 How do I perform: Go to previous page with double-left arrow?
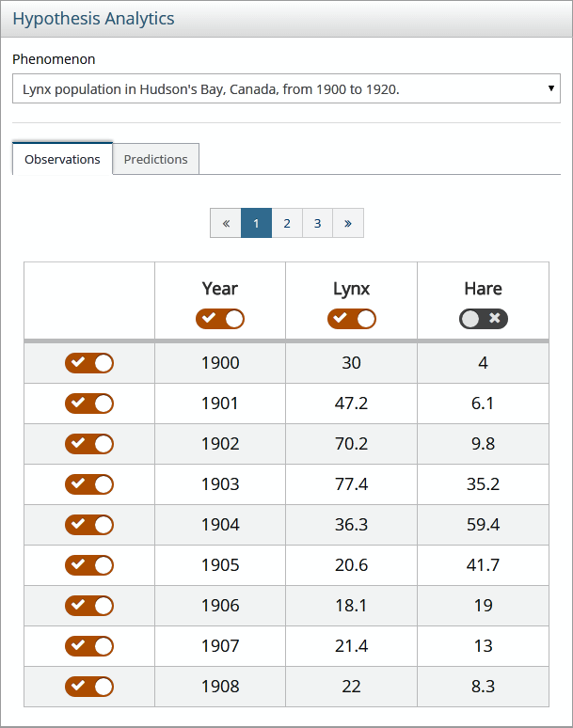tap(226, 223)
